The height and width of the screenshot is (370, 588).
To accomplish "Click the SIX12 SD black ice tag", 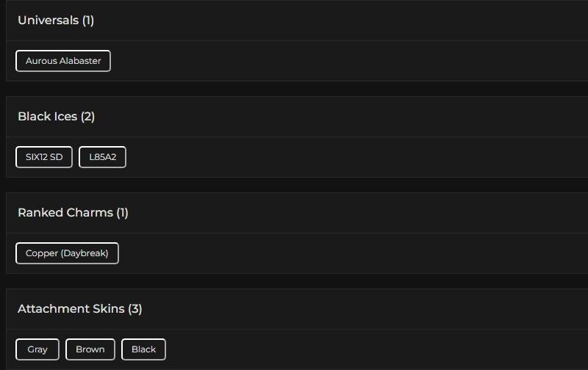I will coord(44,157).
